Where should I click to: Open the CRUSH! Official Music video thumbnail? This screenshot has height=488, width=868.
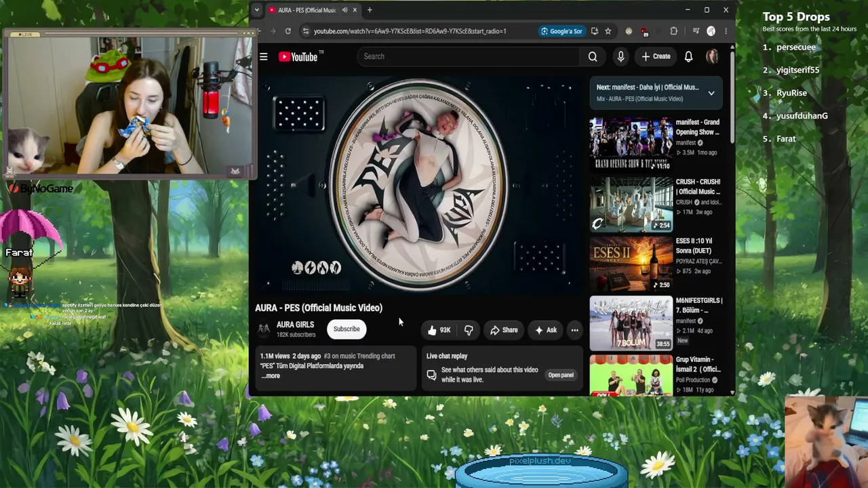[x=631, y=203]
